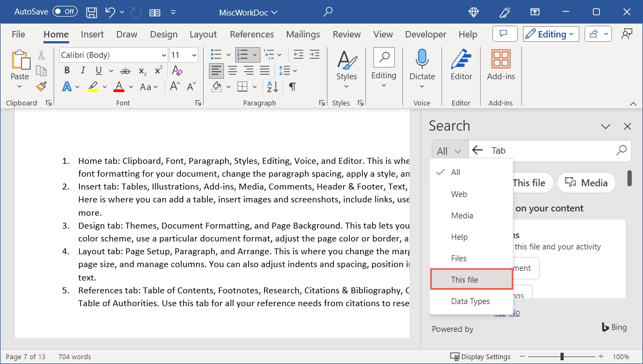Image resolution: width=643 pixels, height=364 pixels.
Task: Apply strikethrough formatting
Action: point(125,70)
